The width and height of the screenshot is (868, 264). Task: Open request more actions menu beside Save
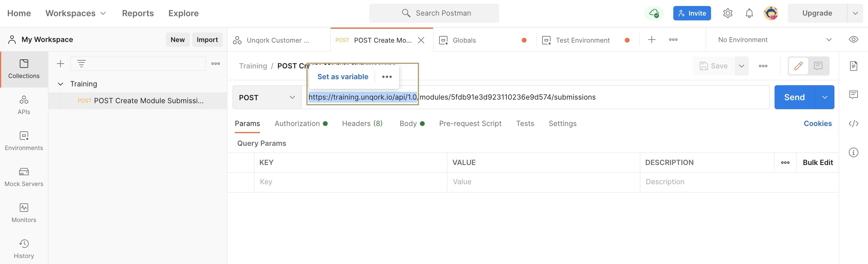763,66
